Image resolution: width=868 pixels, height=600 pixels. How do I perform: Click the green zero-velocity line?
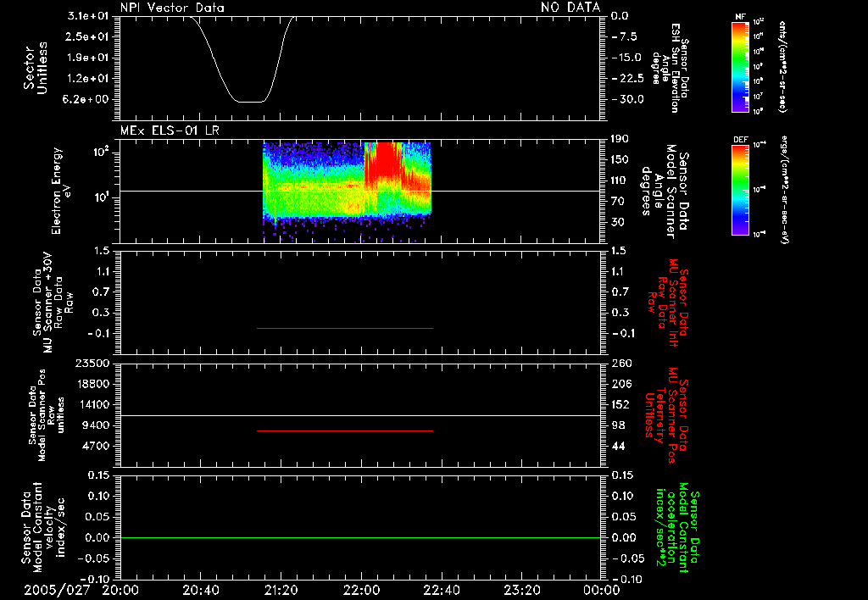360,537
